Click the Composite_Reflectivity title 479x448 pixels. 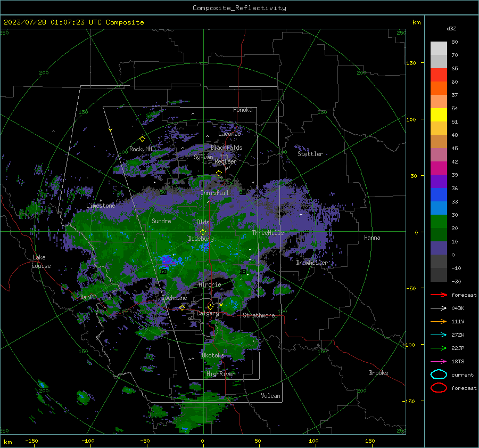click(x=240, y=8)
